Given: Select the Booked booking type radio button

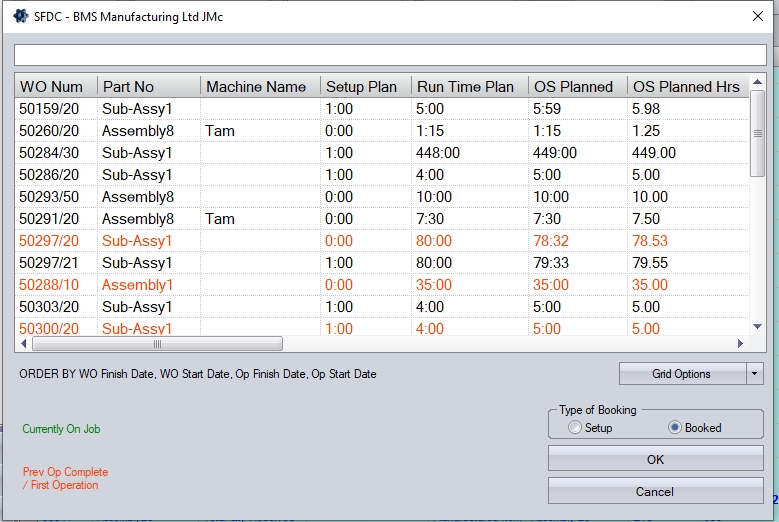Looking at the screenshot, I should (675, 428).
